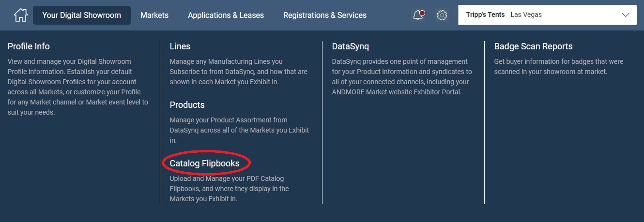Image resolution: width=644 pixels, height=222 pixels.
Task: Open the circled Catalog Flipbooks link
Action: 204,163
